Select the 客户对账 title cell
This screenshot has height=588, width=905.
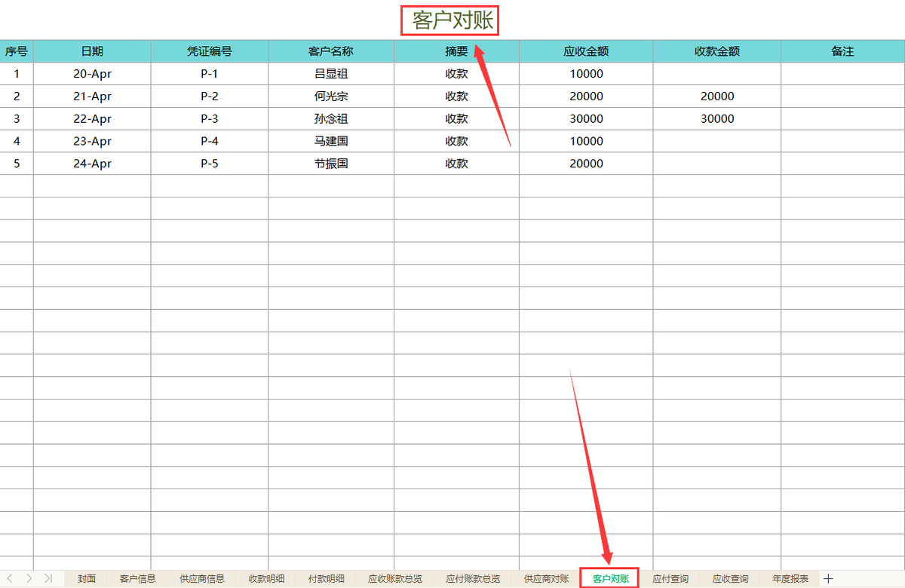[x=452, y=20]
